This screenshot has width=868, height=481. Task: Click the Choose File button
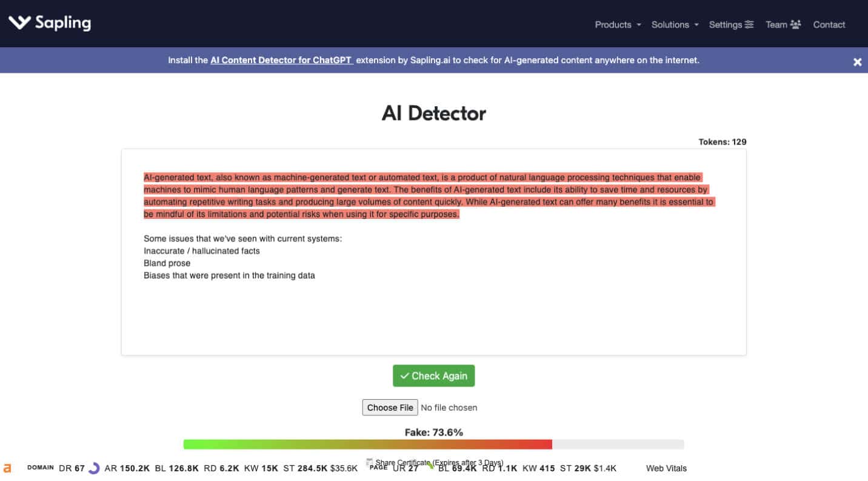pyautogui.click(x=390, y=408)
